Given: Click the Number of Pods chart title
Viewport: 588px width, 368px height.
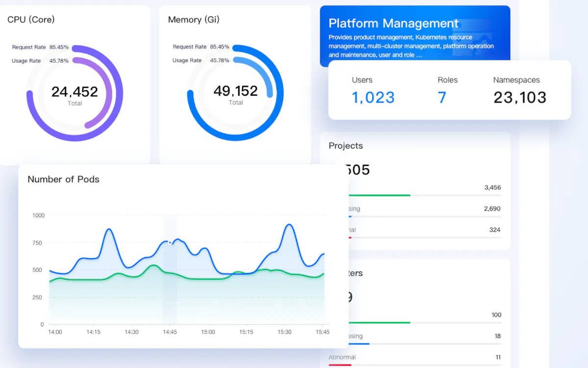Looking at the screenshot, I should click(63, 180).
